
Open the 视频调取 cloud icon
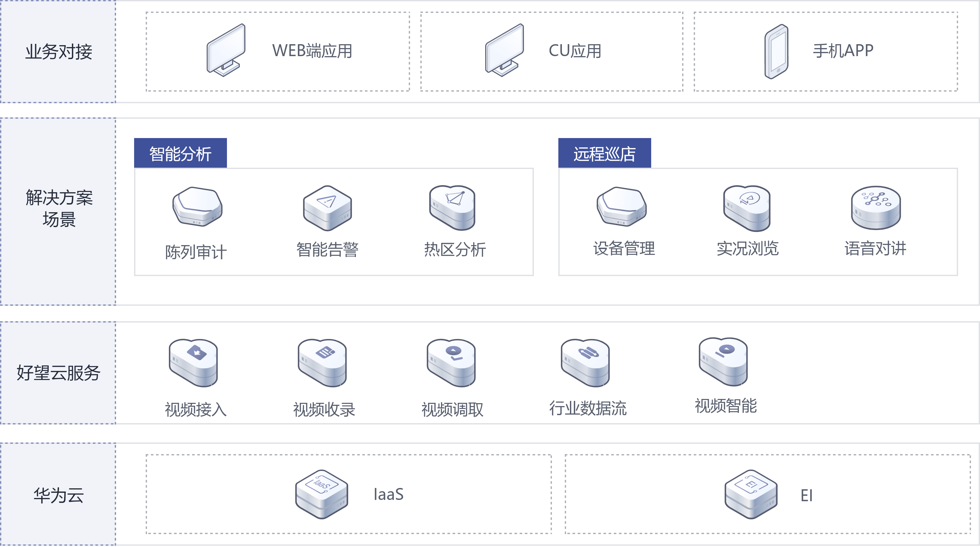(451, 363)
